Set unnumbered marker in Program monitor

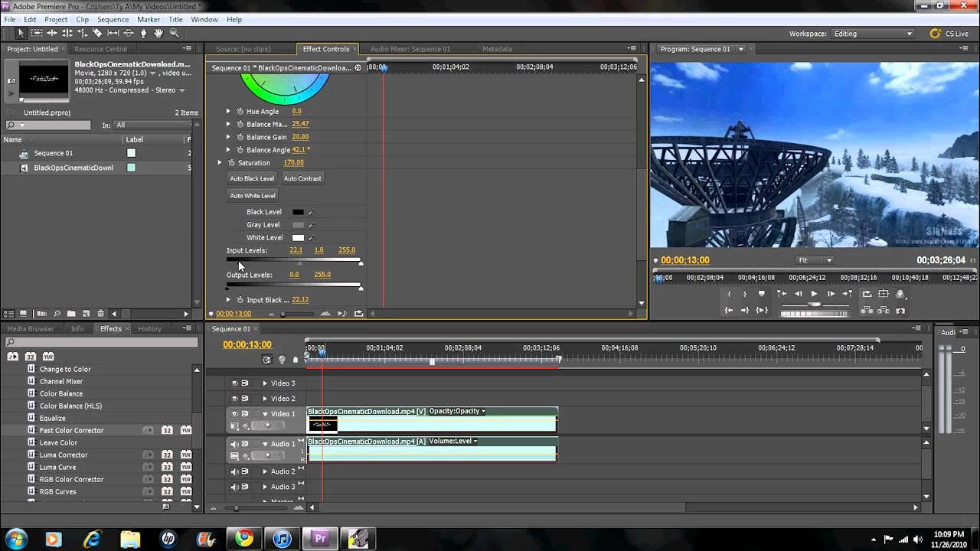click(x=761, y=294)
